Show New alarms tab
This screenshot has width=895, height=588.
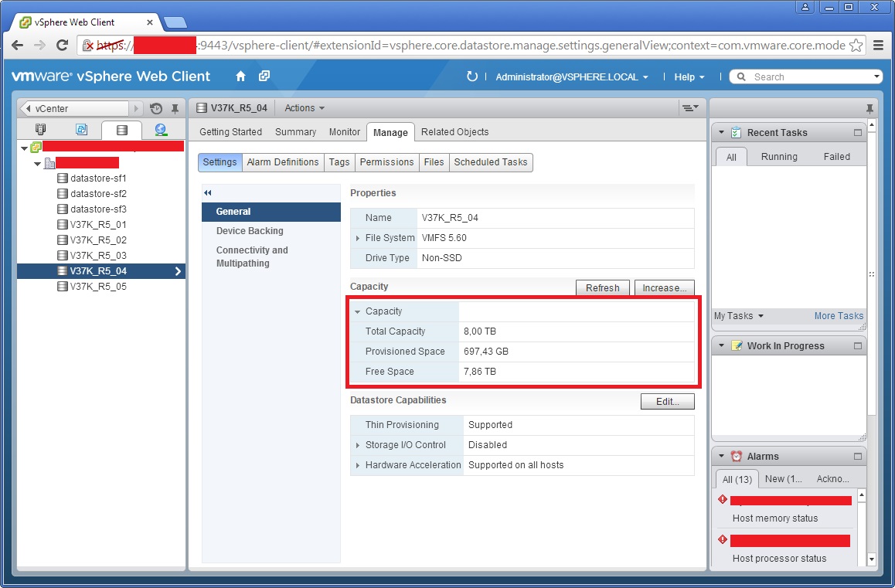783,478
